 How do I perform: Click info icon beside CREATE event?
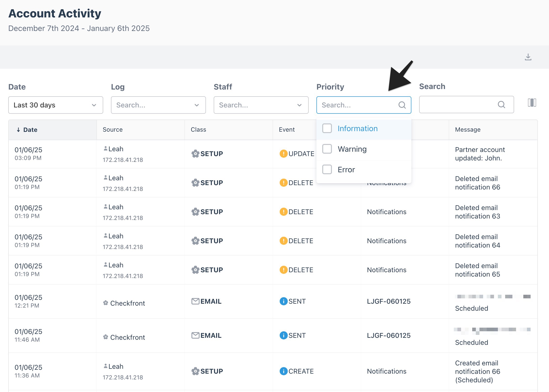tap(283, 371)
